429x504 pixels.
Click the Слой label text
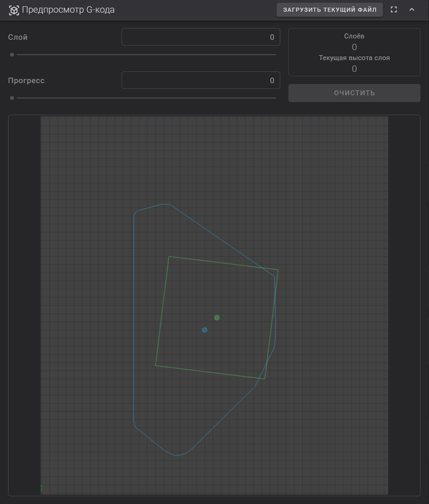click(18, 37)
